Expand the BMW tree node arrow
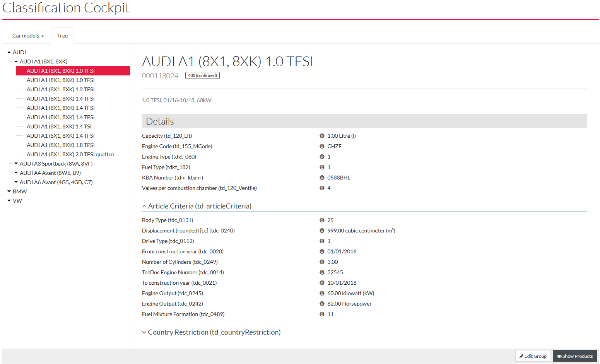This screenshot has width=600, height=364. 9,191
